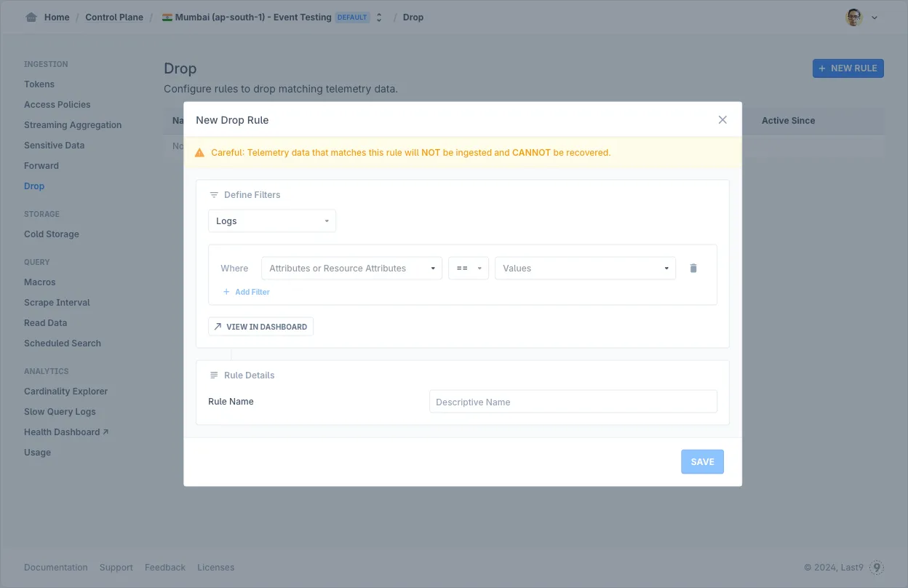Open Tokens in the sidebar

point(39,84)
